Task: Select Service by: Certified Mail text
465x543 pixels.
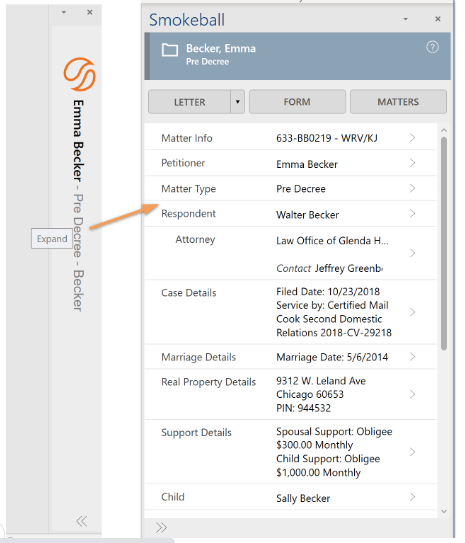Action: pos(332,305)
